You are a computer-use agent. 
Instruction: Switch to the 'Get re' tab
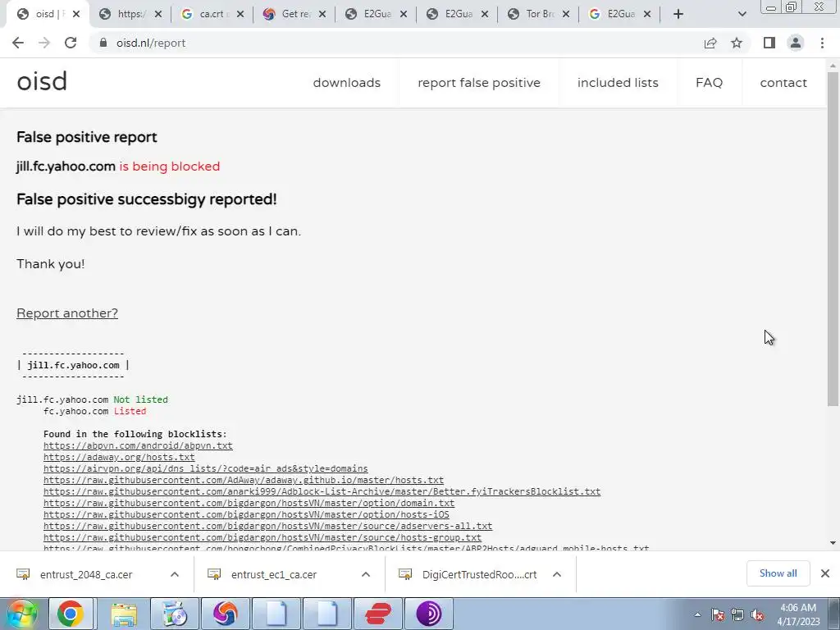point(294,14)
